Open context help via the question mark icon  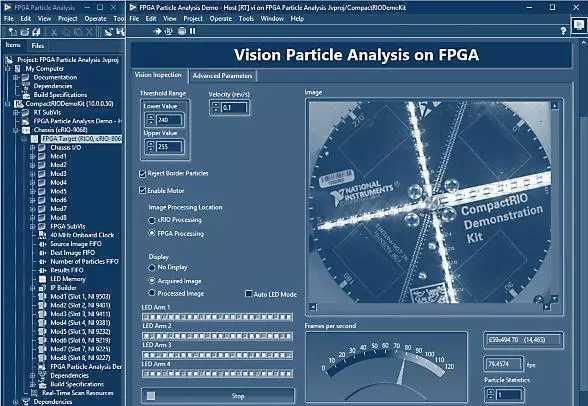pyautogui.click(x=563, y=31)
